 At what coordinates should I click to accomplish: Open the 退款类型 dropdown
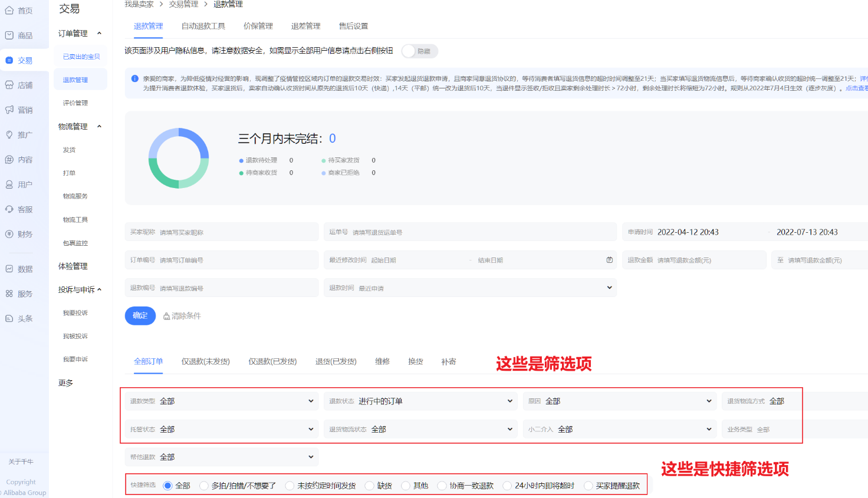222,401
